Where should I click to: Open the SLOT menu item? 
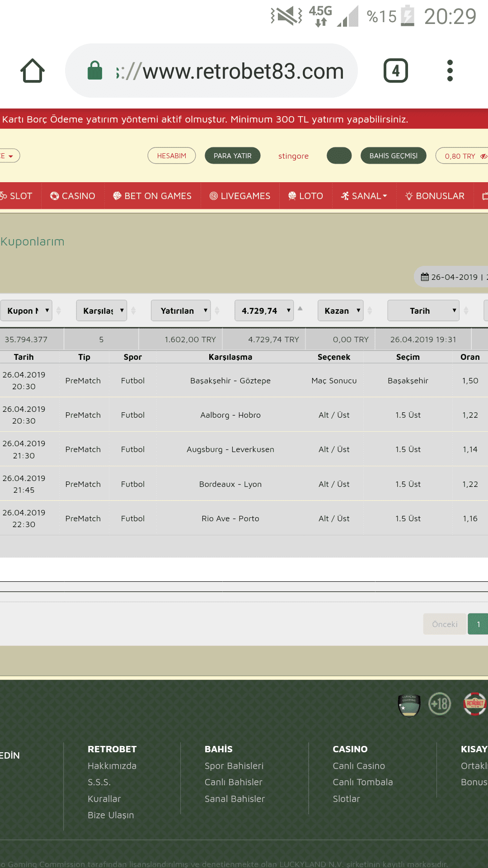tap(17, 196)
